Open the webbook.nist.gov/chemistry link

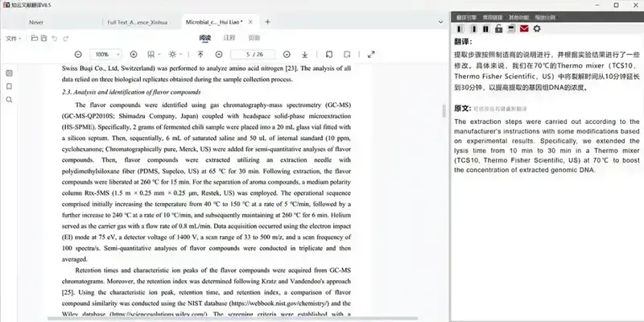pos(281,303)
